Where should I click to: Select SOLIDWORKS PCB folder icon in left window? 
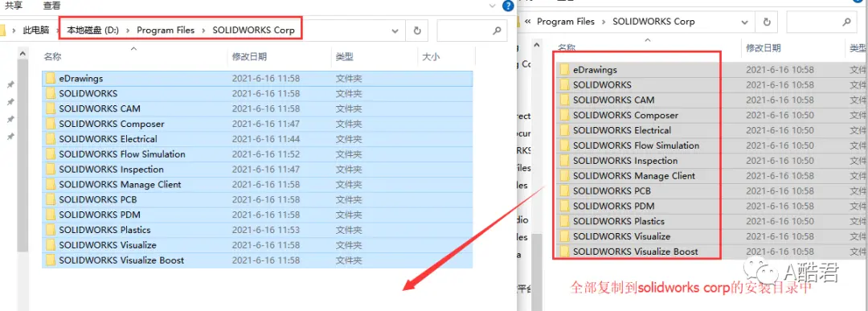[51, 200]
